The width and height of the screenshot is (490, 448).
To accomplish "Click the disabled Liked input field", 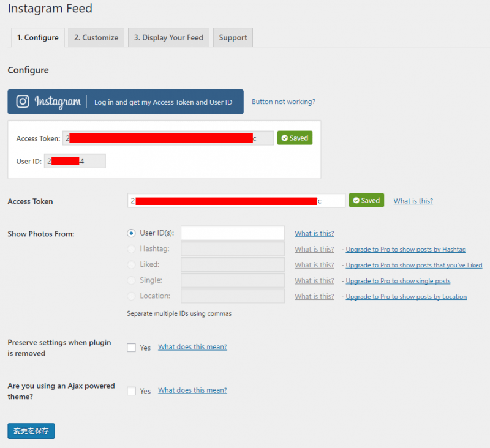I will 233,264.
